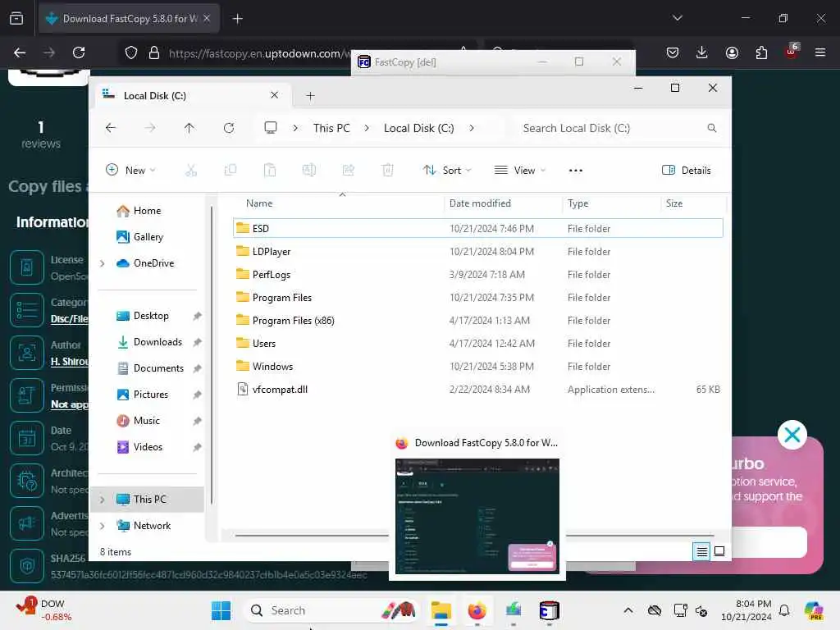The image size is (840, 630).
Task: Click chevron after Local Disk (C:) breadcrumb
Action: point(472,128)
